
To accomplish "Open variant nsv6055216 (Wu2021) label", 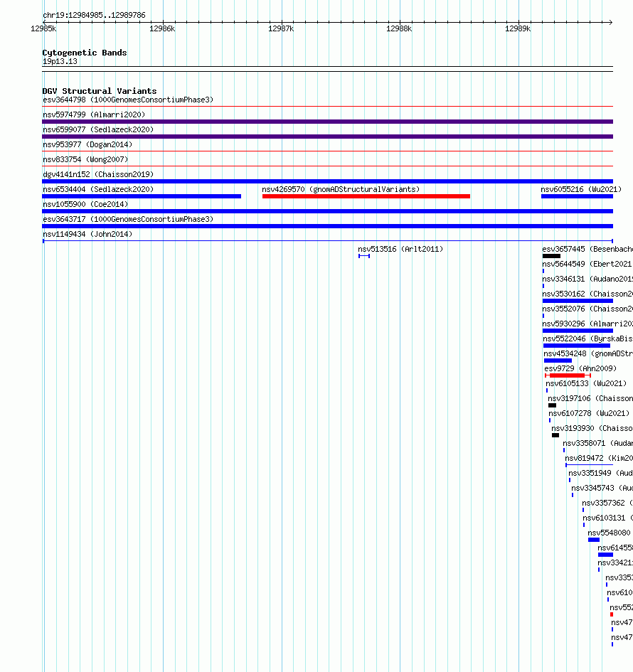I will (x=580, y=189).
